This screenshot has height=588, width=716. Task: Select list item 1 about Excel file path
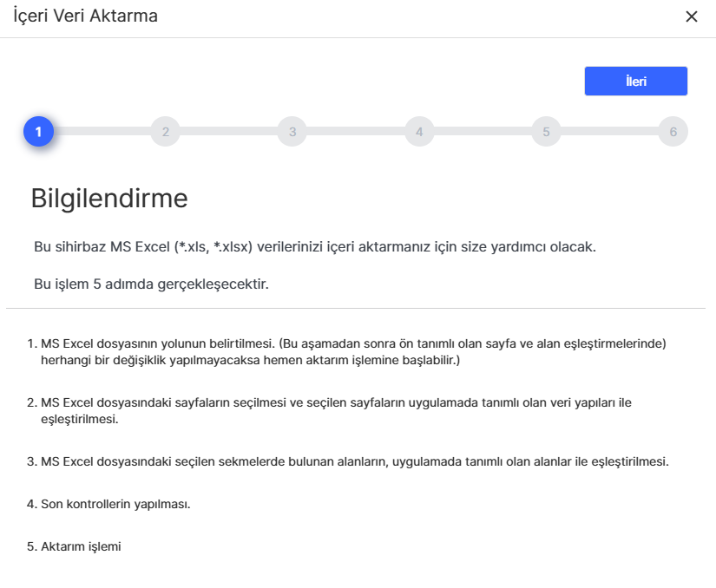click(x=347, y=351)
